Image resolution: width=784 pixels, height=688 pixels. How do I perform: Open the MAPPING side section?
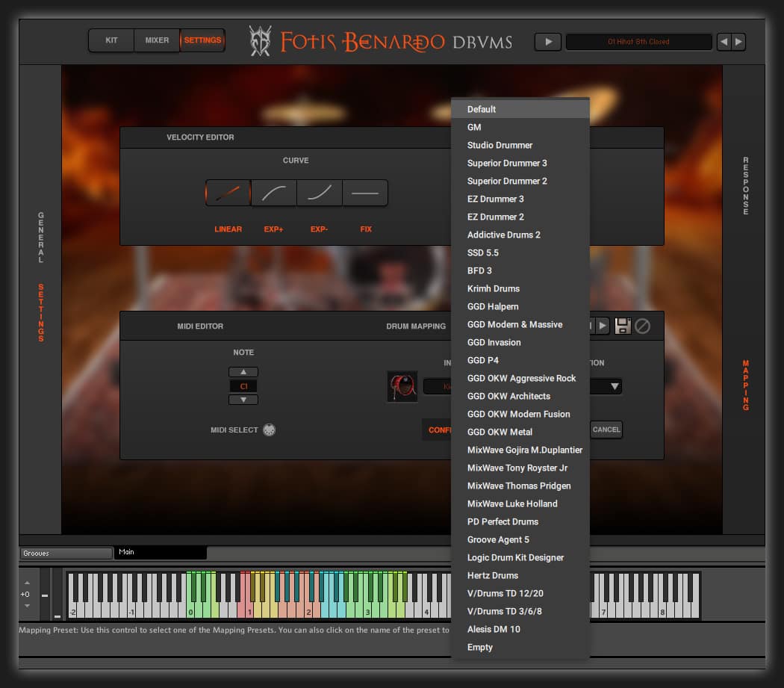click(745, 385)
